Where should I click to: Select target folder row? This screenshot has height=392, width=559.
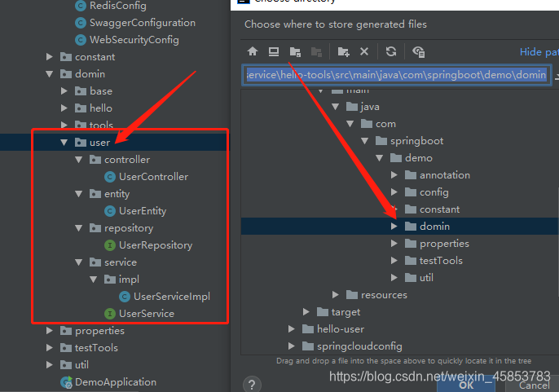click(400, 312)
